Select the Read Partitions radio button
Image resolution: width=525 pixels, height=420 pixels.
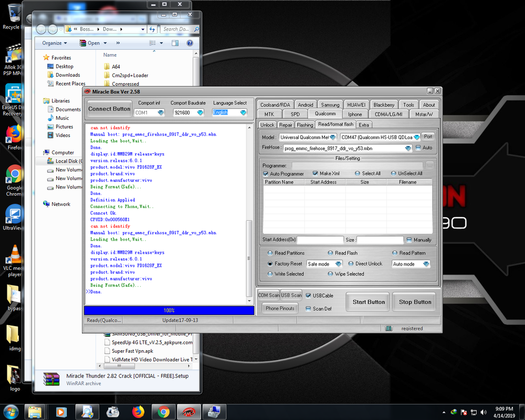(270, 253)
